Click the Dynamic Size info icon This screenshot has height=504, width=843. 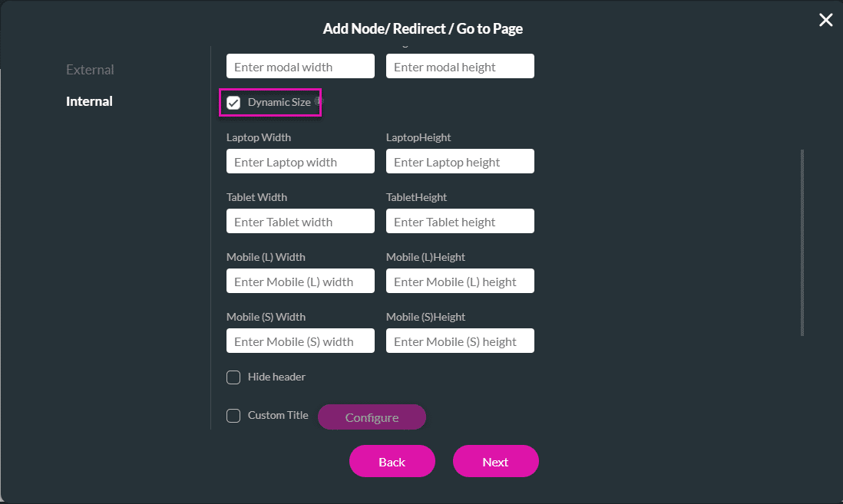coord(318,100)
